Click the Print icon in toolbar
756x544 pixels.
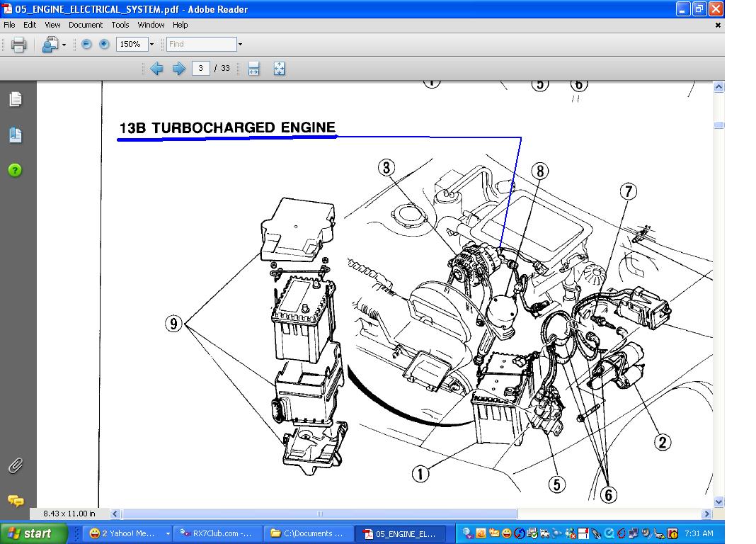coord(19,45)
